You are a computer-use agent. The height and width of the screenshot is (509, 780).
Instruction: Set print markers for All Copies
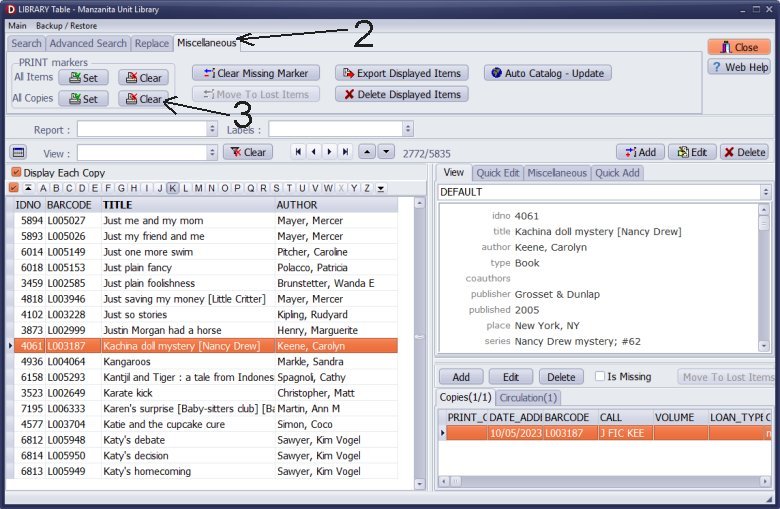(x=83, y=99)
